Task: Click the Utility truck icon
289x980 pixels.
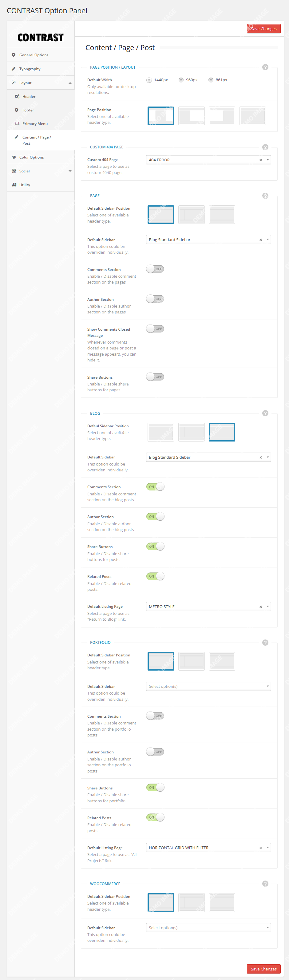Action: tap(14, 185)
